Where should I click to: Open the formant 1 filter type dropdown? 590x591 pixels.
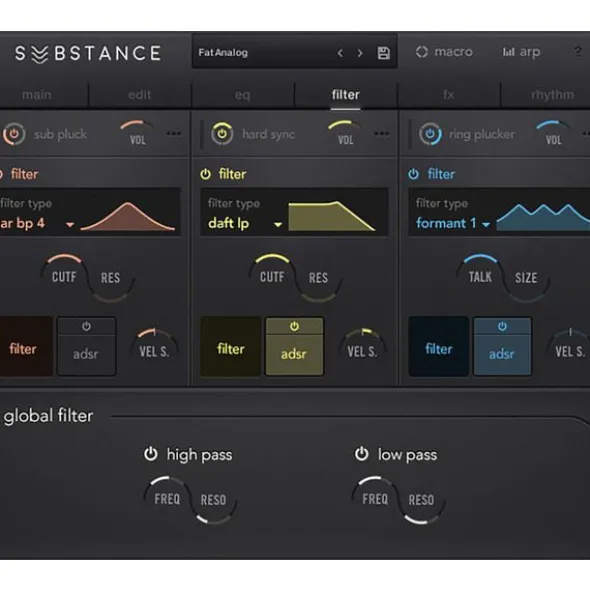453,224
